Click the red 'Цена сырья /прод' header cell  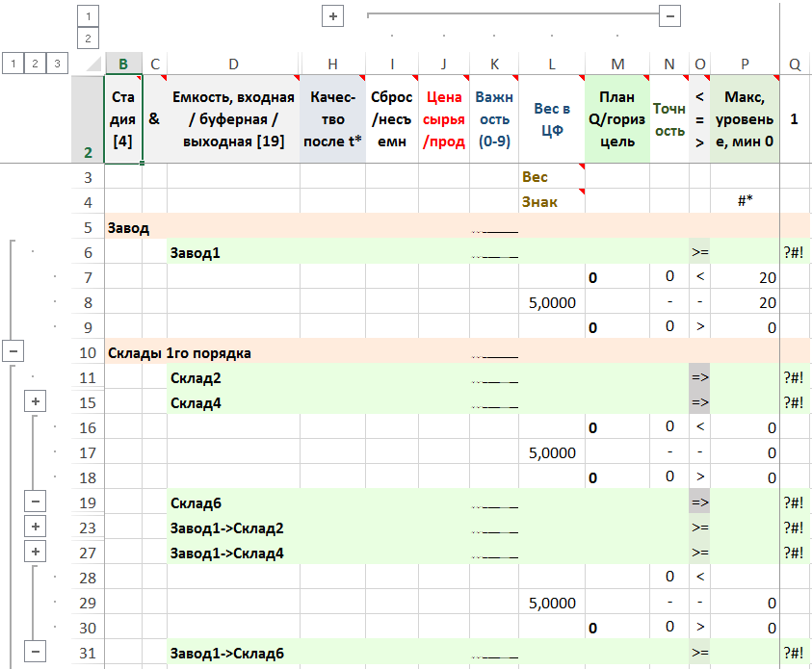tap(443, 118)
